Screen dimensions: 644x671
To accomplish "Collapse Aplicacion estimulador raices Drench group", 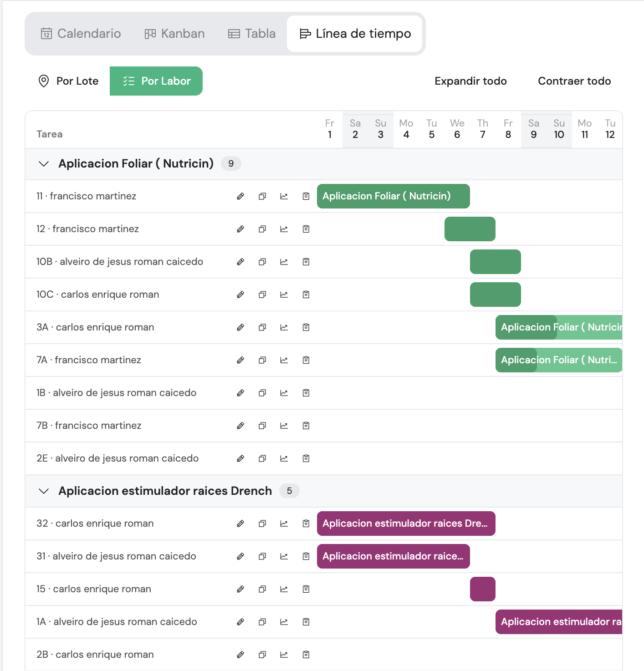I will pyautogui.click(x=44, y=491).
